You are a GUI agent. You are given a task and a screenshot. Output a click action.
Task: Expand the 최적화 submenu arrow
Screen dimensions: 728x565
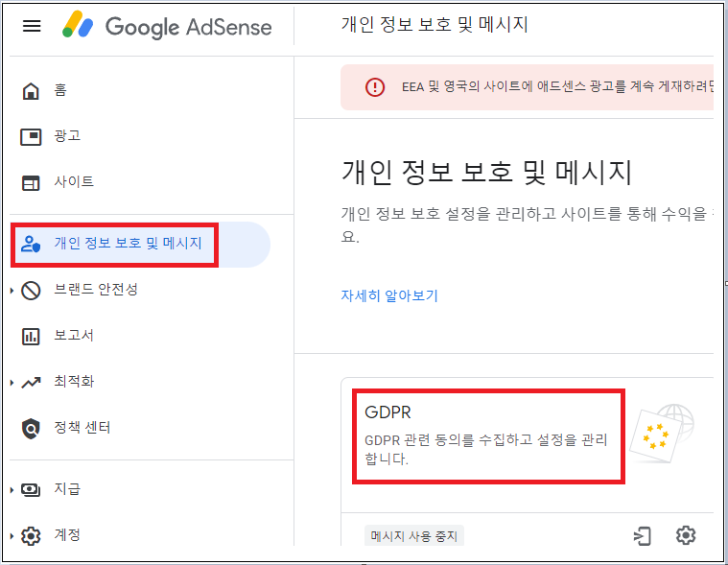click(x=12, y=383)
